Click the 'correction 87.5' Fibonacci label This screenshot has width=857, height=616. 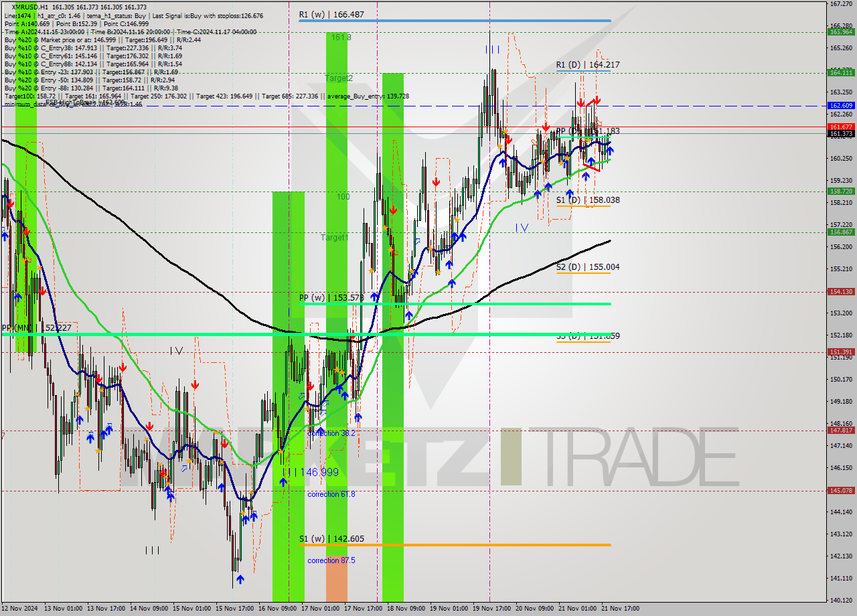click(x=331, y=561)
